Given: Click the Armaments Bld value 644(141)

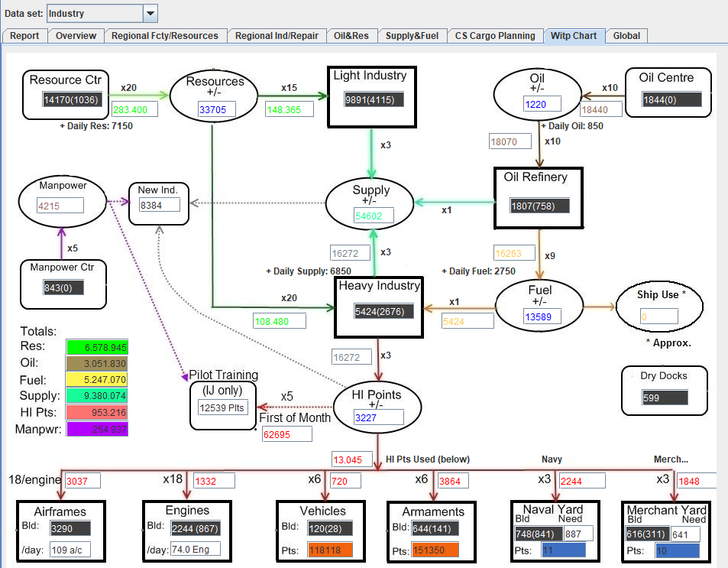Looking at the screenshot, I should (x=435, y=528).
